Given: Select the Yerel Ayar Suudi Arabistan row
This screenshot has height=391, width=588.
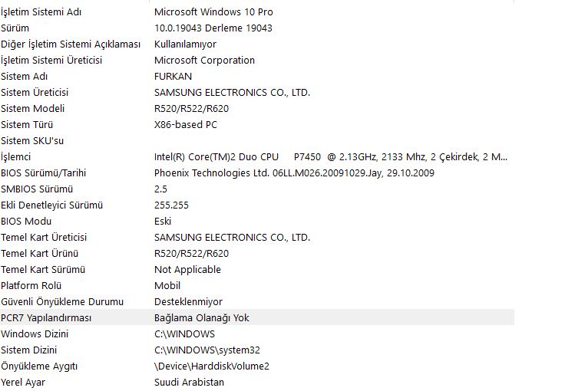Looking at the screenshot, I should pyautogui.click(x=257, y=383).
